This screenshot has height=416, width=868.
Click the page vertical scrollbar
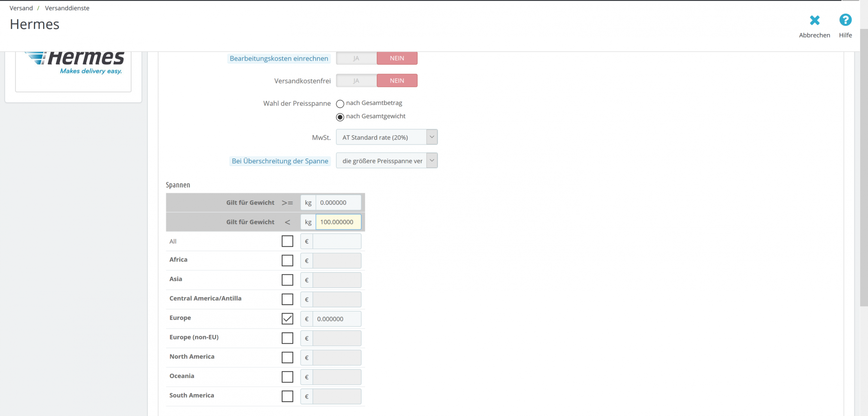(864, 167)
